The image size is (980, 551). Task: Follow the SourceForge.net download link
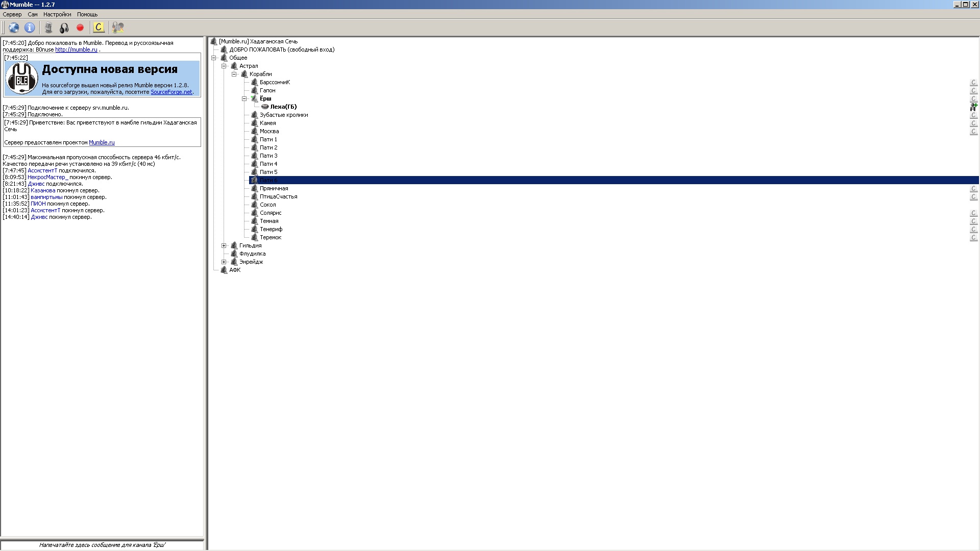click(171, 92)
